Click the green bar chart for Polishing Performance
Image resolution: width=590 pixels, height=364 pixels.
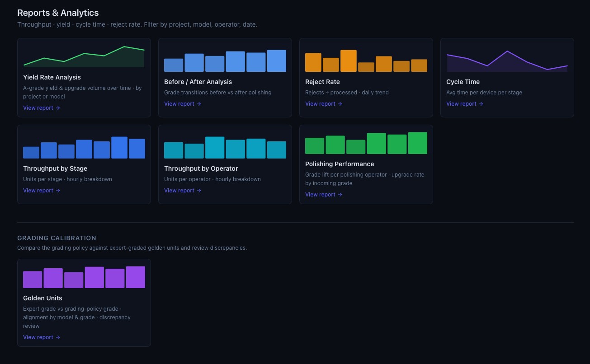[x=366, y=143]
